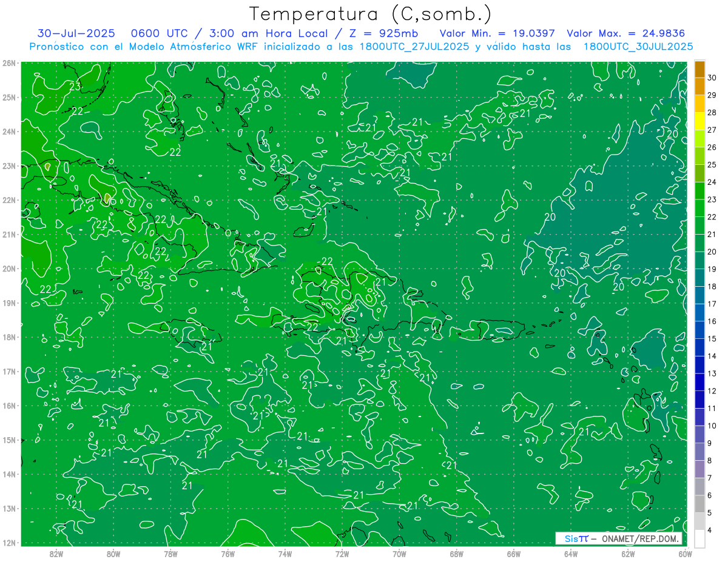Click the 19N latitude axis label
The image size is (728, 562).
point(10,303)
